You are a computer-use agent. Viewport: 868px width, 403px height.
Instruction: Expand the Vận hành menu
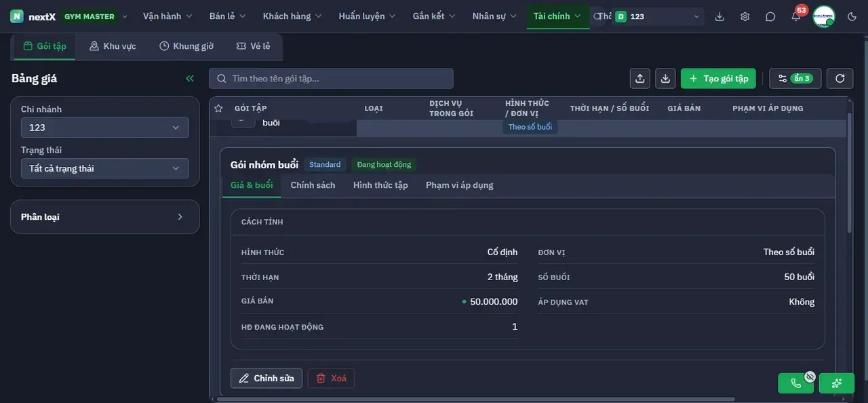[167, 16]
